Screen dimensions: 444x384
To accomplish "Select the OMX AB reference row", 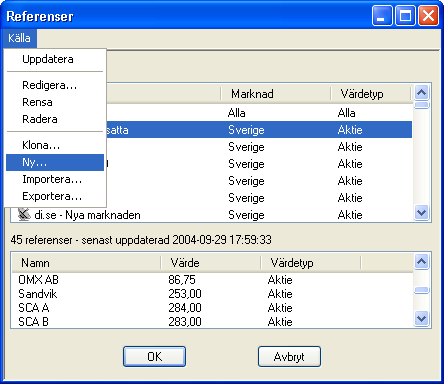I will coord(212,280).
